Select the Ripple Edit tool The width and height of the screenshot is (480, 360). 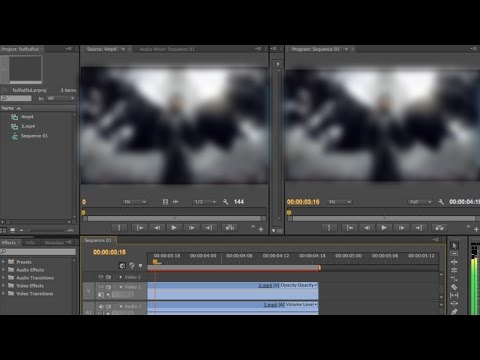[x=454, y=262]
